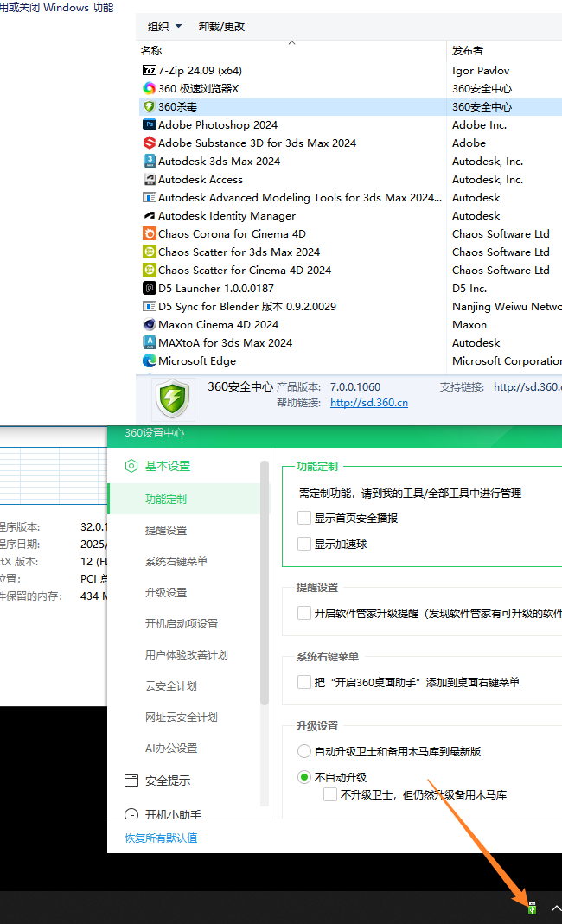Screen dimensions: 562x924
Task: Select 自动升级卫士和备用木马库到最新版 radio button
Action: [x=304, y=751]
